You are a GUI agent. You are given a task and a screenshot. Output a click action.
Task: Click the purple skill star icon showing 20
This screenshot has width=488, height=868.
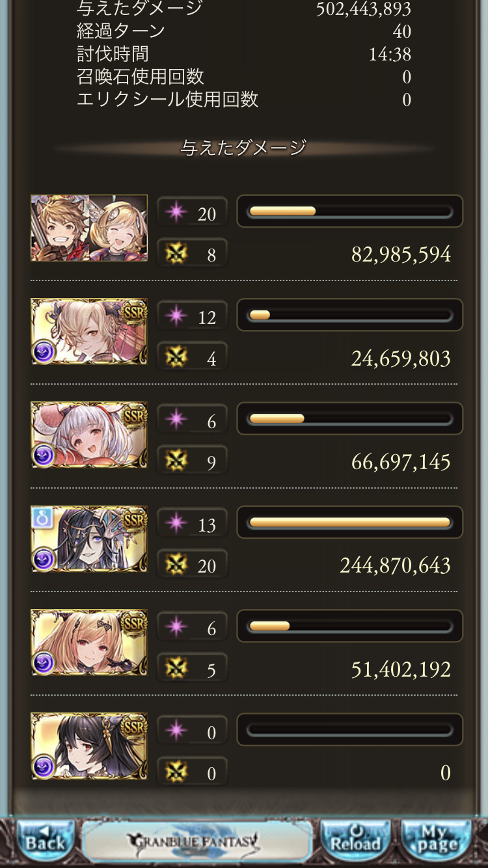coord(176,213)
